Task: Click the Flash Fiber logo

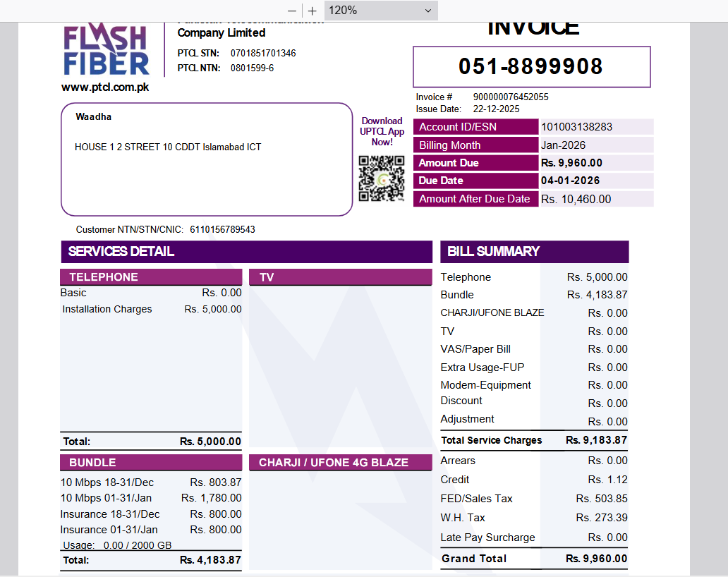Action: coord(107,50)
